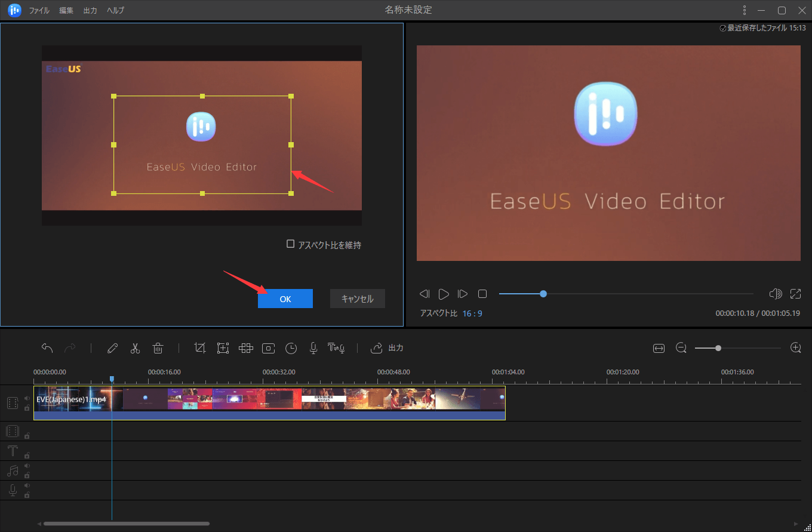This screenshot has width=812, height=532.
Task: Go to next frame in preview
Action: [462, 294]
